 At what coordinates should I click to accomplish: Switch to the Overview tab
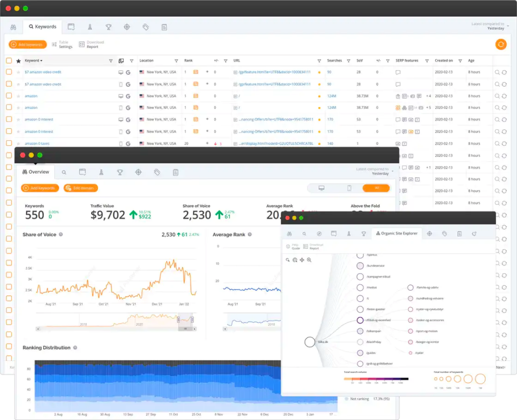(35, 172)
